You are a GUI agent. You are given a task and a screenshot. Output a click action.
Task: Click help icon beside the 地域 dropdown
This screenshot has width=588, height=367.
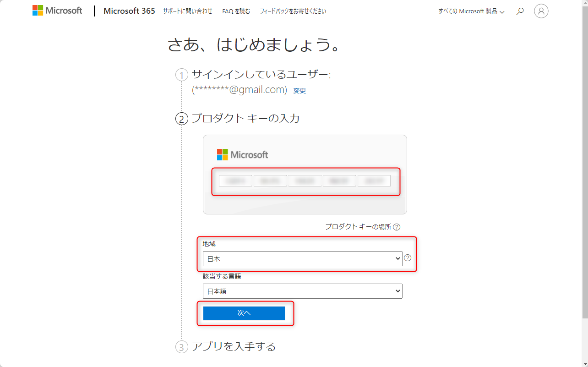(x=408, y=258)
